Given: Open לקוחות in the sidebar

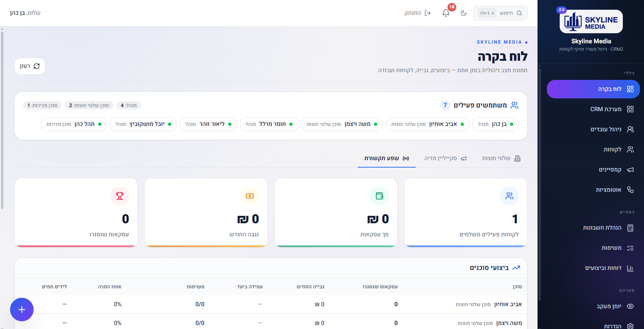Looking at the screenshot, I should 593,149.
